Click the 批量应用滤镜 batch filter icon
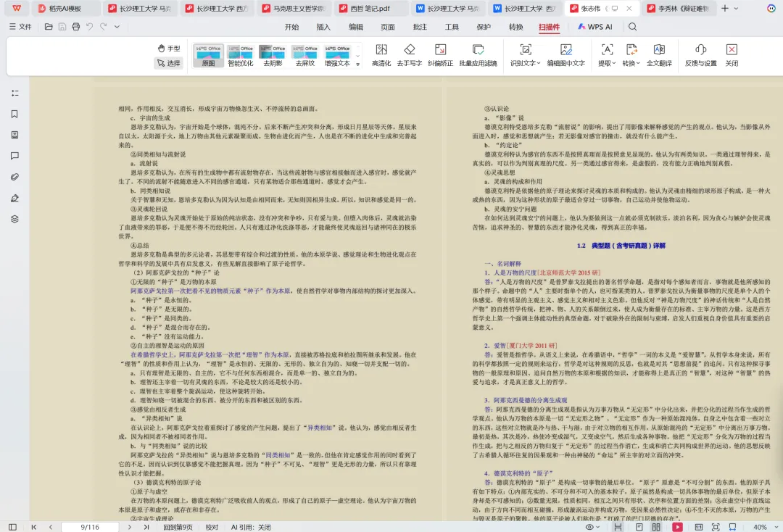This screenshot has height=532, width=783. click(478, 55)
